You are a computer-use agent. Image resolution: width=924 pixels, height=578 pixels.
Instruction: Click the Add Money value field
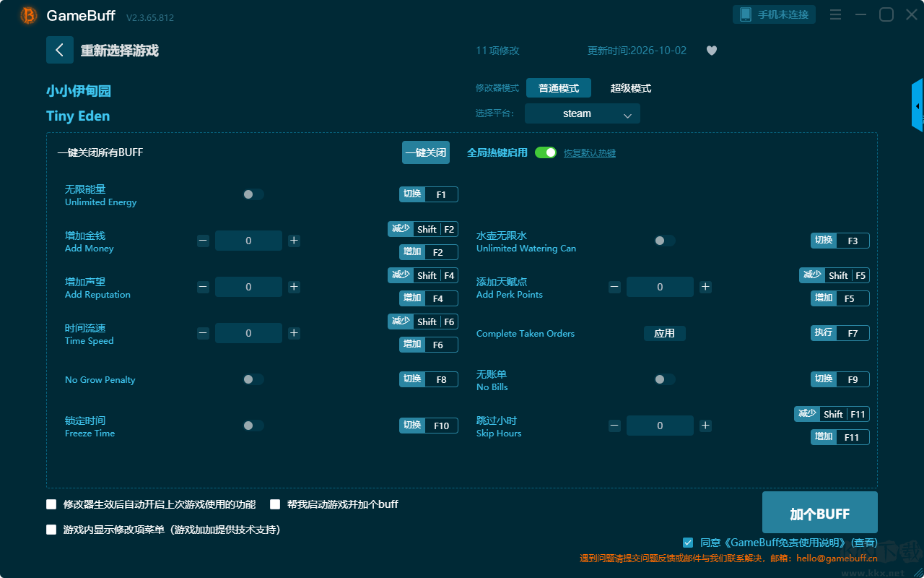tap(248, 241)
